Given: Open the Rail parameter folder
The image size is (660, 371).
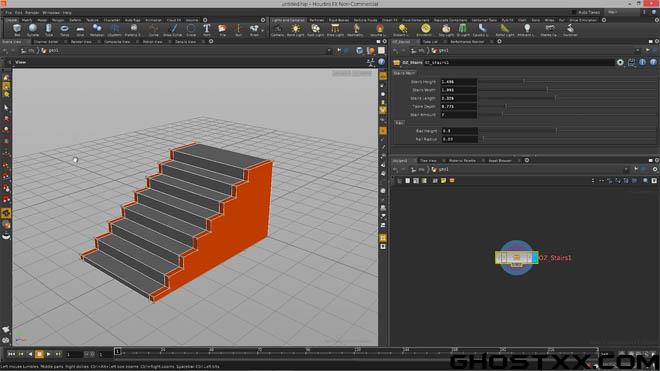Looking at the screenshot, I should pos(399,123).
